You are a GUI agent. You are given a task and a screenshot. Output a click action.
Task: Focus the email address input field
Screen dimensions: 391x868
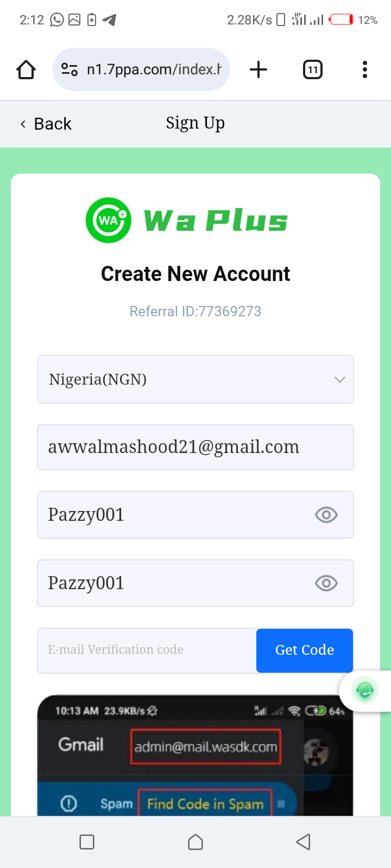(x=195, y=447)
